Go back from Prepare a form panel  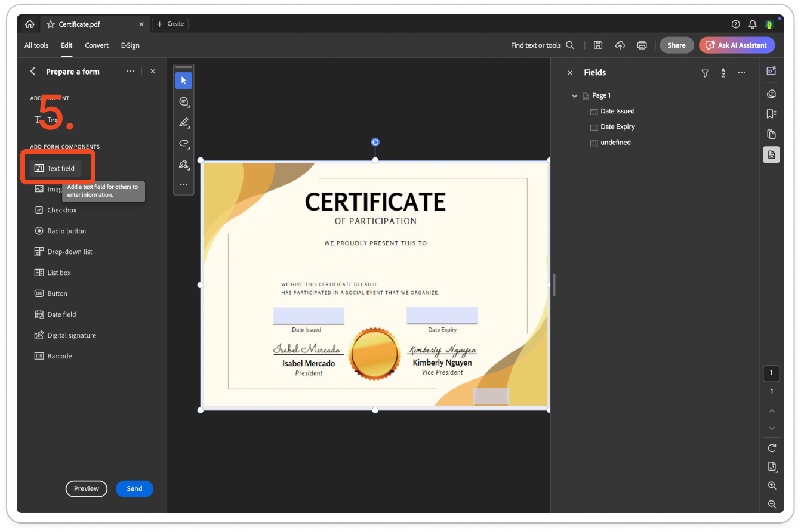tap(33, 71)
